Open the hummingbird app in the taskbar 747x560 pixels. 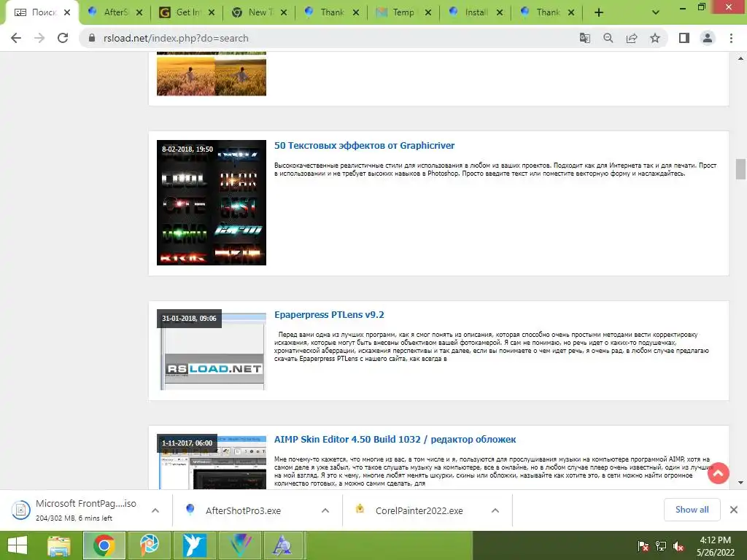(x=195, y=545)
